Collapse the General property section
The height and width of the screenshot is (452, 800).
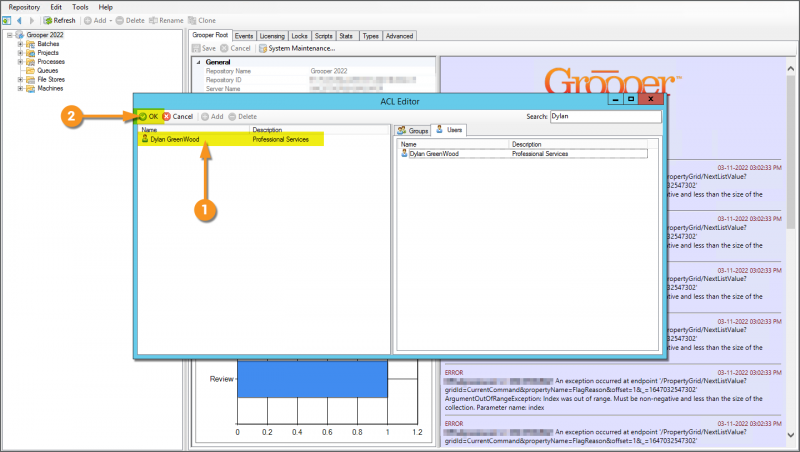(198, 62)
